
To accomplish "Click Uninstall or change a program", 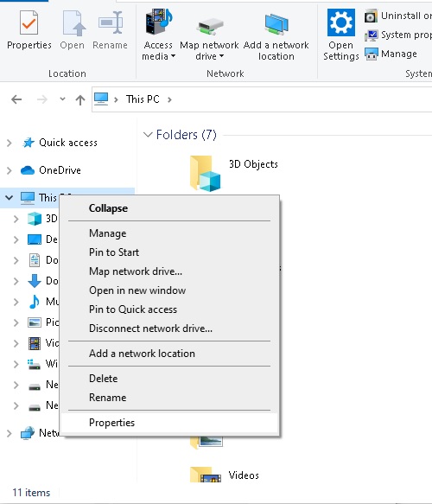I will [x=398, y=16].
